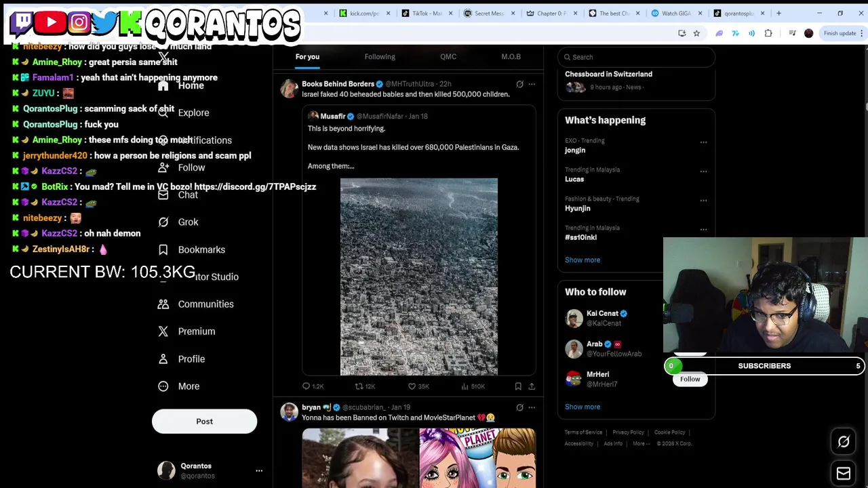Open Privacy Policy link
The width and height of the screenshot is (868, 488).
pos(628,432)
